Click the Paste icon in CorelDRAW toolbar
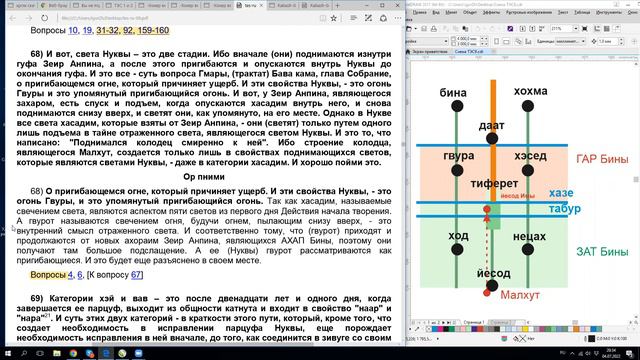The height and width of the screenshot is (360, 640). pos(465,29)
